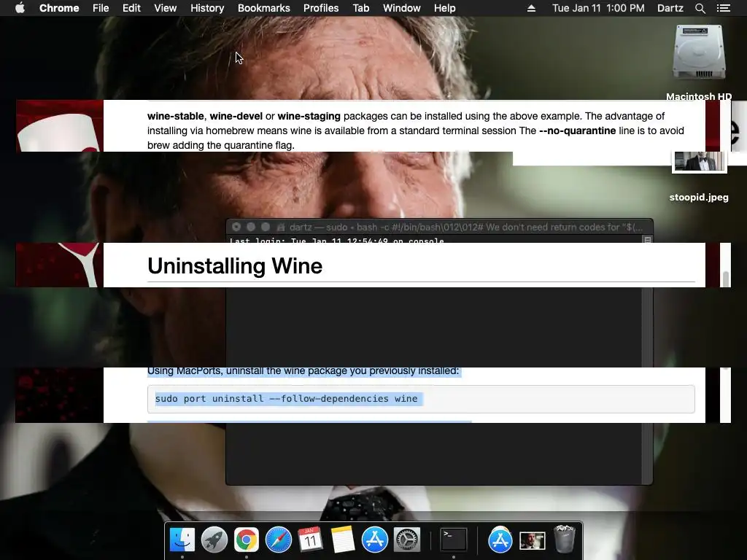Open Applications stack next to Trash side
This screenshot has width=747, height=560.
500,540
